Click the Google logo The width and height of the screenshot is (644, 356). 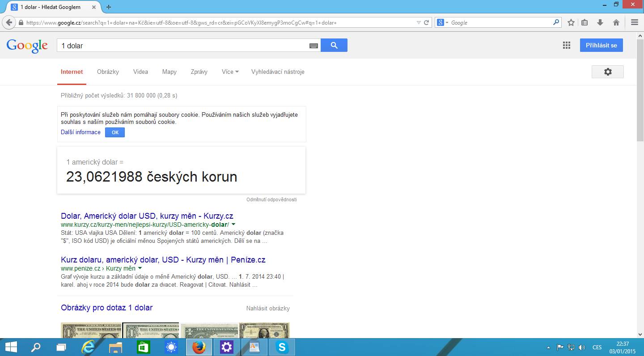click(27, 46)
